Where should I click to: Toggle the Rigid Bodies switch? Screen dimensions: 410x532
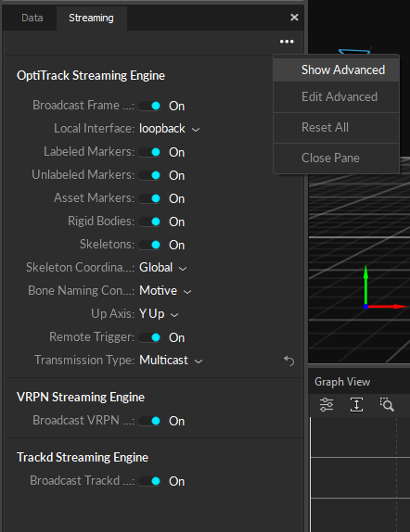click(149, 222)
